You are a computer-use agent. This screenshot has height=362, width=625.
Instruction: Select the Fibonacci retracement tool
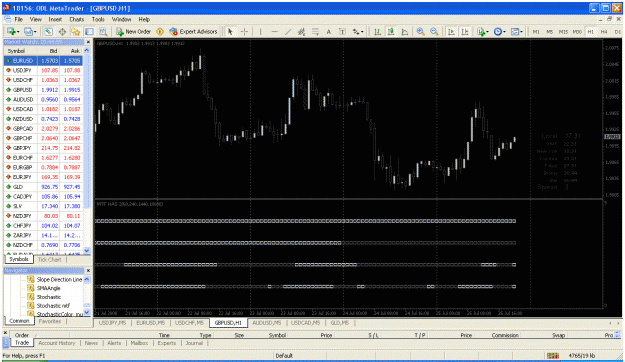point(315,31)
